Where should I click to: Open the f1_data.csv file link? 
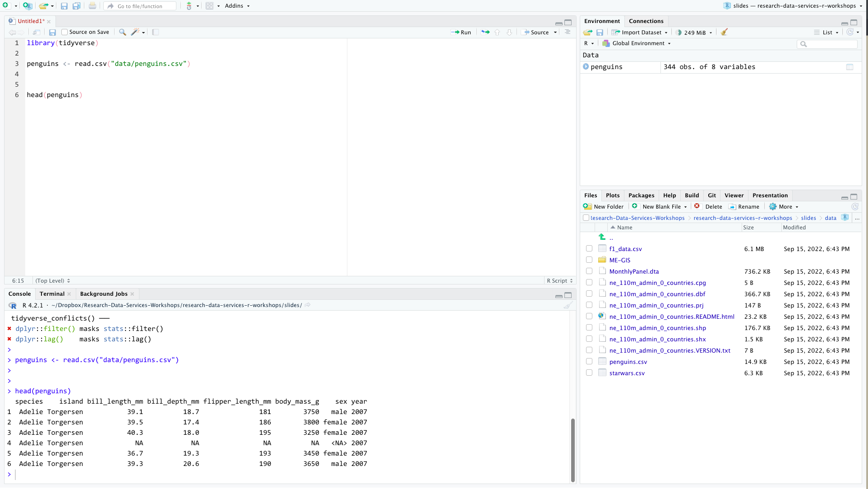tap(625, 249)
